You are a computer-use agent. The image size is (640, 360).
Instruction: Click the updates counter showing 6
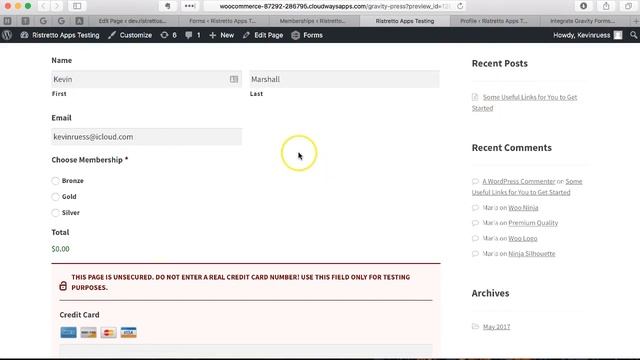(169, 35)
